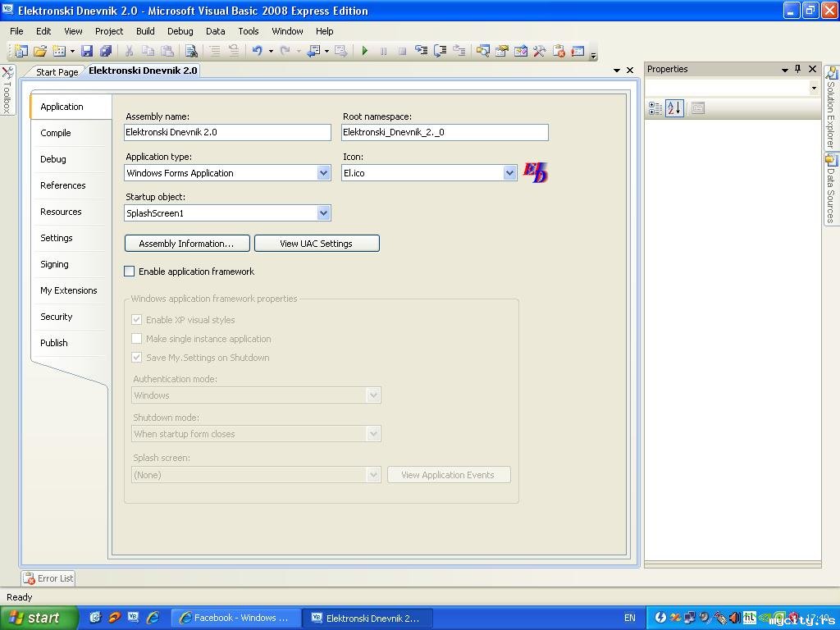Open the Build menu

(145, 31)
